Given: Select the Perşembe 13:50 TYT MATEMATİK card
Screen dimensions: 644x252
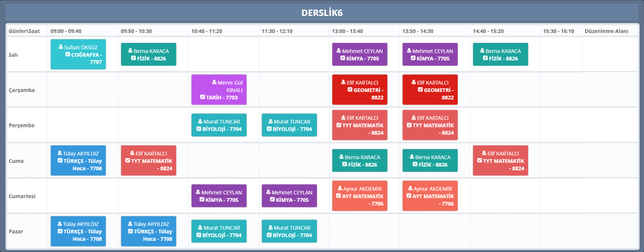Looking at the screenshot, I should [430, 125].
